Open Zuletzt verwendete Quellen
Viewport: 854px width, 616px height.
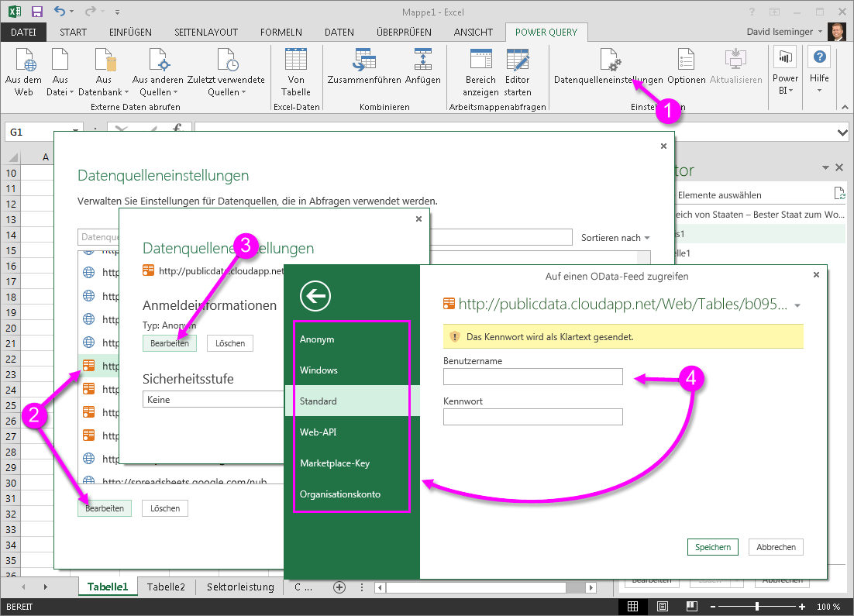pyautogui.click(x=226, y=73)
